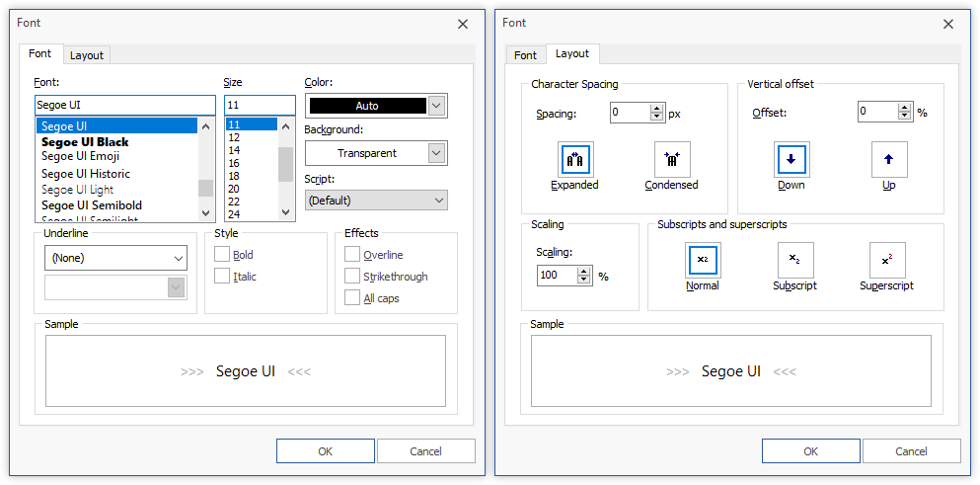This screenshot has height=485, width=980.
Task: Select the highlighted Segoe UI list entry
Action: click(116, 125)
